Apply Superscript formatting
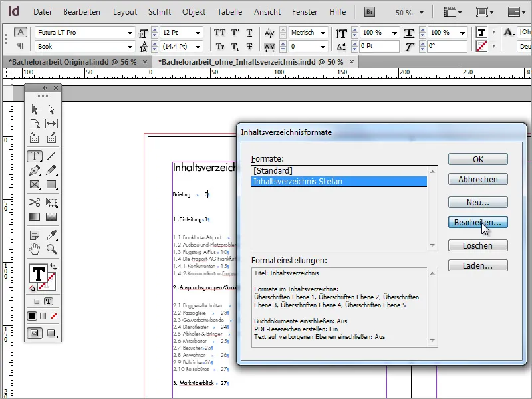 point(235,33)
